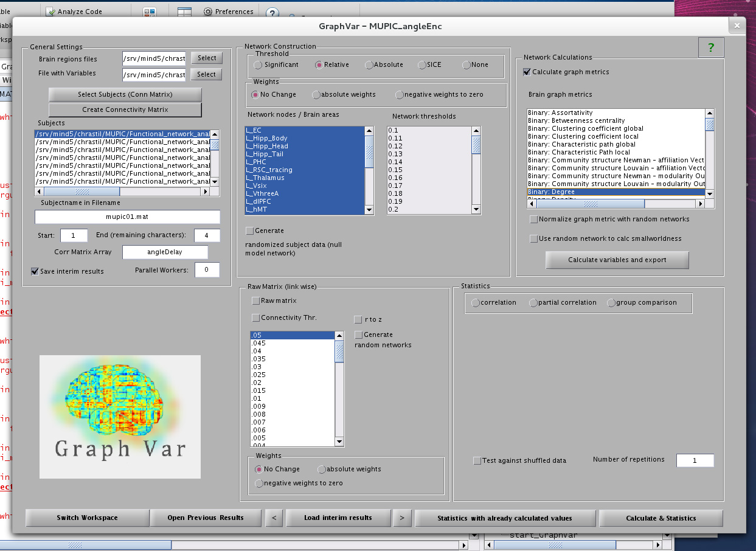The image size is (756, 551).
Task: Toggle Save interim results checkbox
Action: [x=35, y=271]
